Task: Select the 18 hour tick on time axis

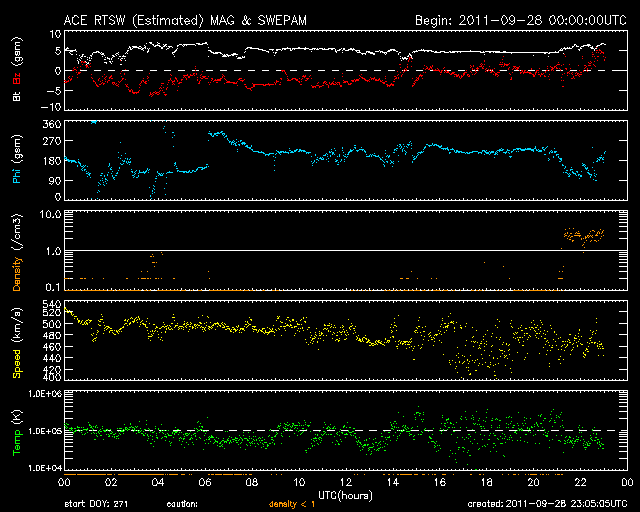Action: pyautogui.click(x=485, y=482)
